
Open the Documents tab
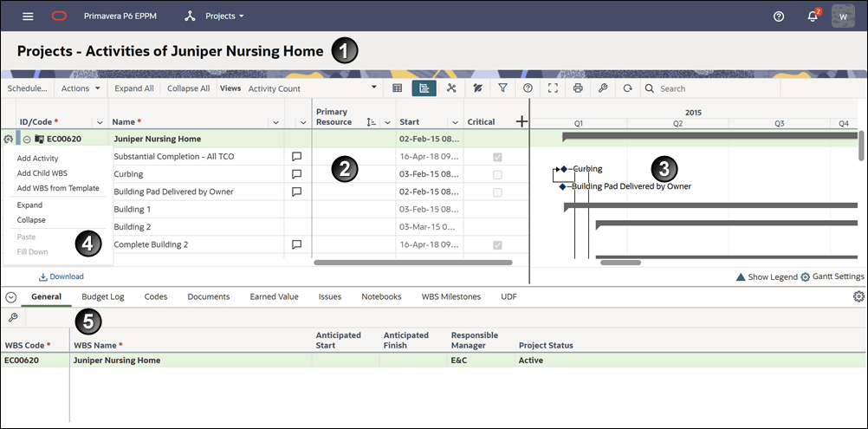point(208,296)
